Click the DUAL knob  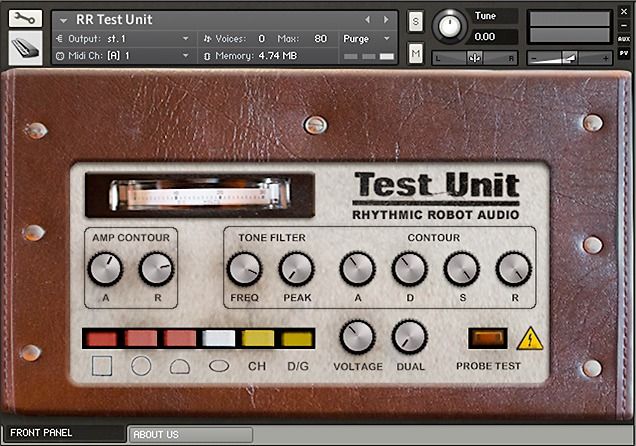pyautogui.click(x=409, y=337)
